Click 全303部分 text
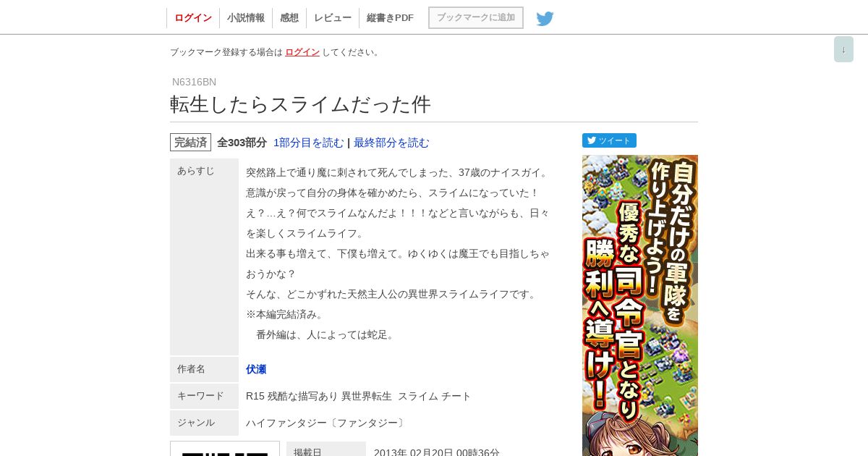 [242, 143]
